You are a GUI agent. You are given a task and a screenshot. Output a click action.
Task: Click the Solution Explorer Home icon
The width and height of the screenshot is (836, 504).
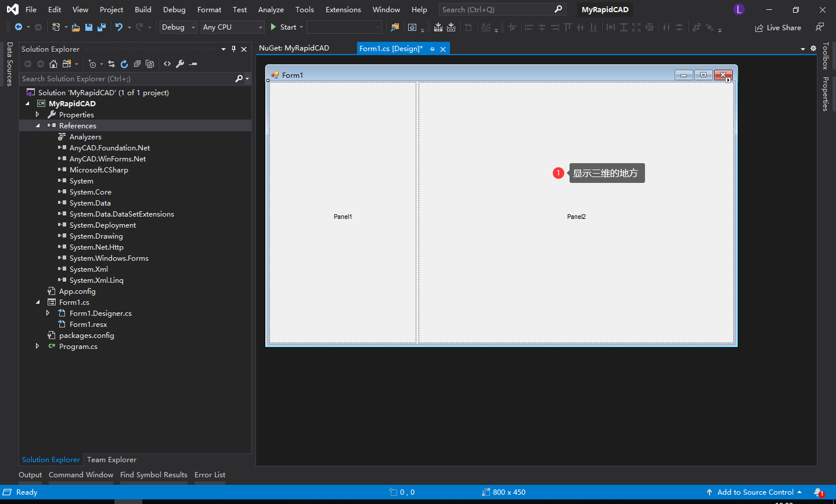pyautogui.click(x=53, y=64)
